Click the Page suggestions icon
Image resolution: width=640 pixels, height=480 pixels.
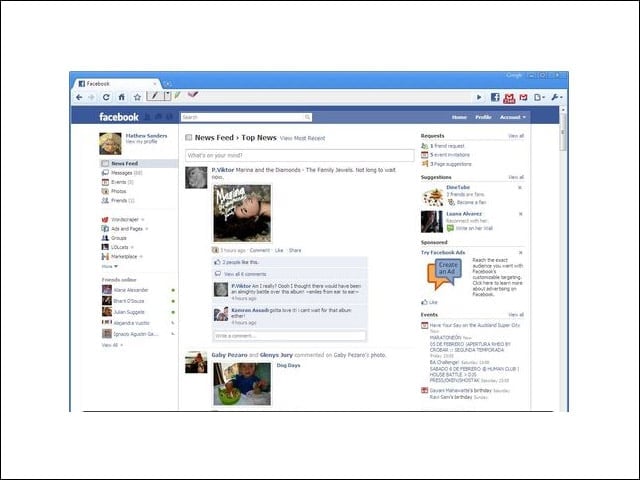[424, 164]
